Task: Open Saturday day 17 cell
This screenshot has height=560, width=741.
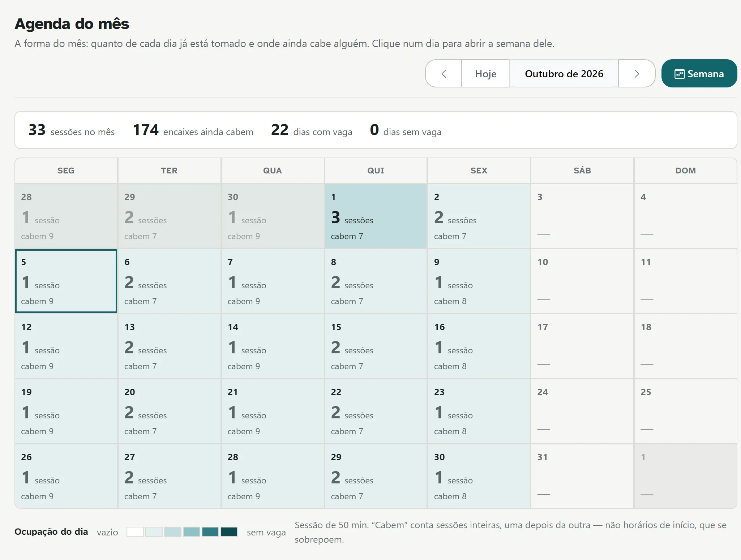Action: pyautogui.click(x=582, y=346)
